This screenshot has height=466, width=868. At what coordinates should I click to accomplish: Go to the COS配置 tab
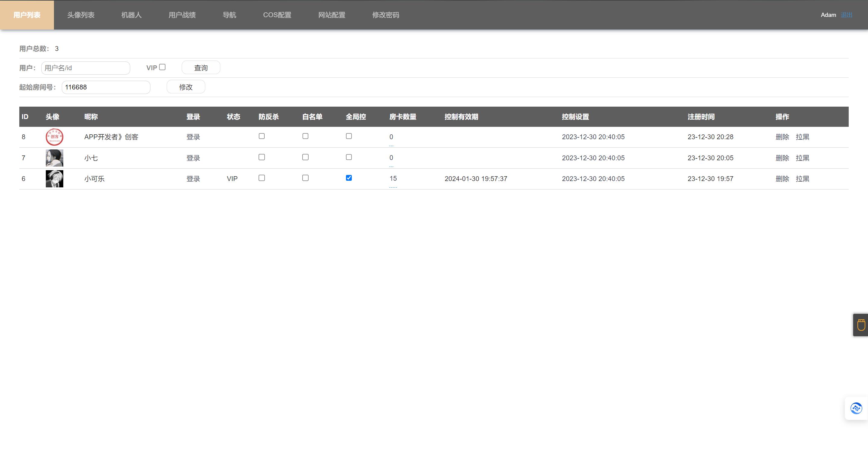click(277, 15)
